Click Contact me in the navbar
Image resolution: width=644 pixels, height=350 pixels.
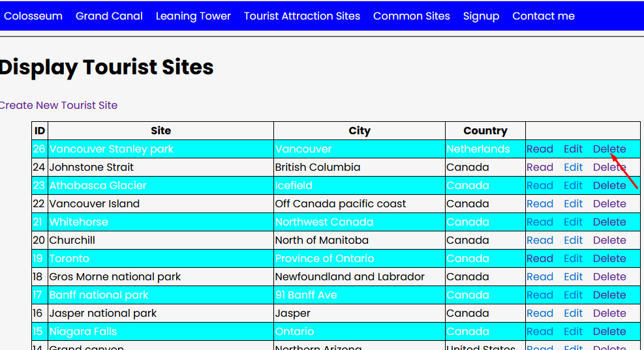pos(544,16)
